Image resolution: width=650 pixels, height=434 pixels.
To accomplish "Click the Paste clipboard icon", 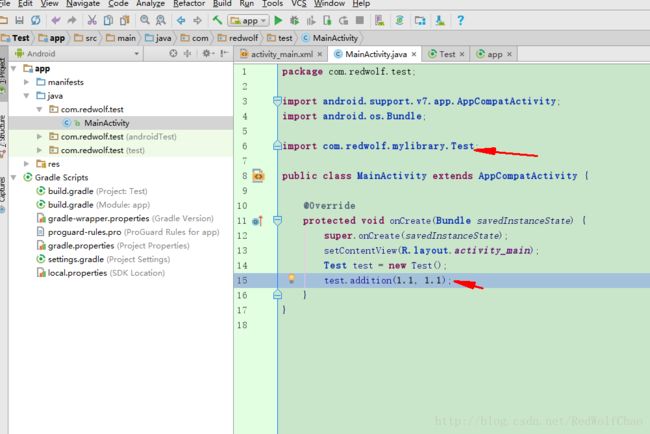I will [x=124, y=20].
